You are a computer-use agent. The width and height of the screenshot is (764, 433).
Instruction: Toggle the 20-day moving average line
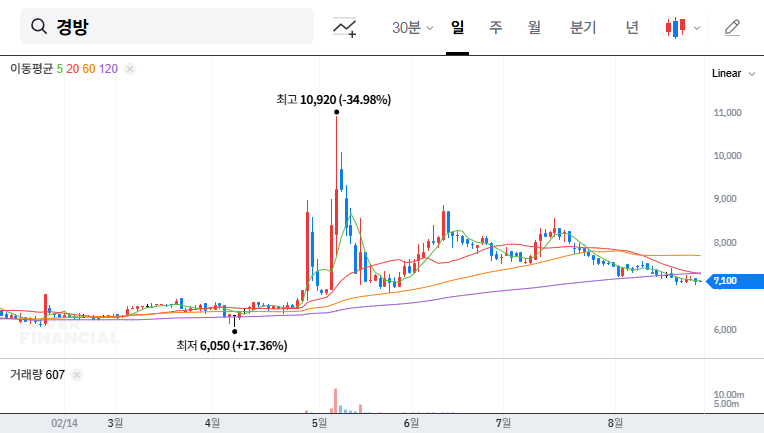73,69
